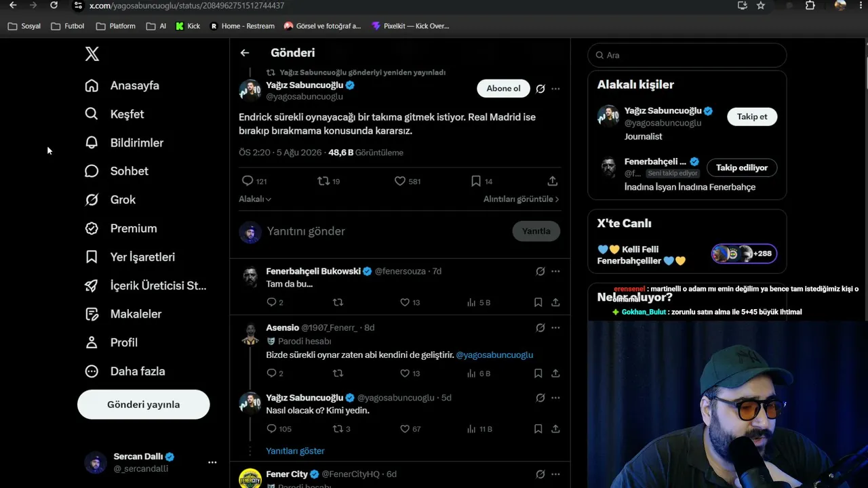Screen dimensions: 868x488
Task: Reply to Fenerbahçeli Bukowski's comment
Action: [271, 302]
